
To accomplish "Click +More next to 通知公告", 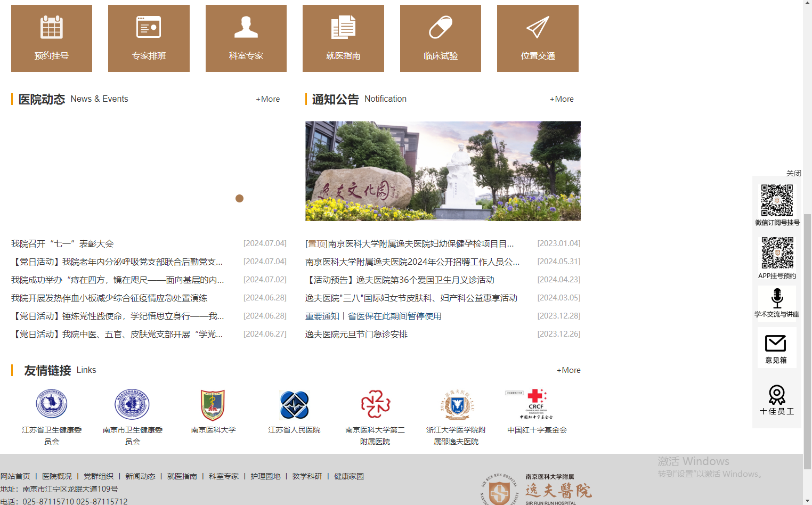I will point(562,99).
